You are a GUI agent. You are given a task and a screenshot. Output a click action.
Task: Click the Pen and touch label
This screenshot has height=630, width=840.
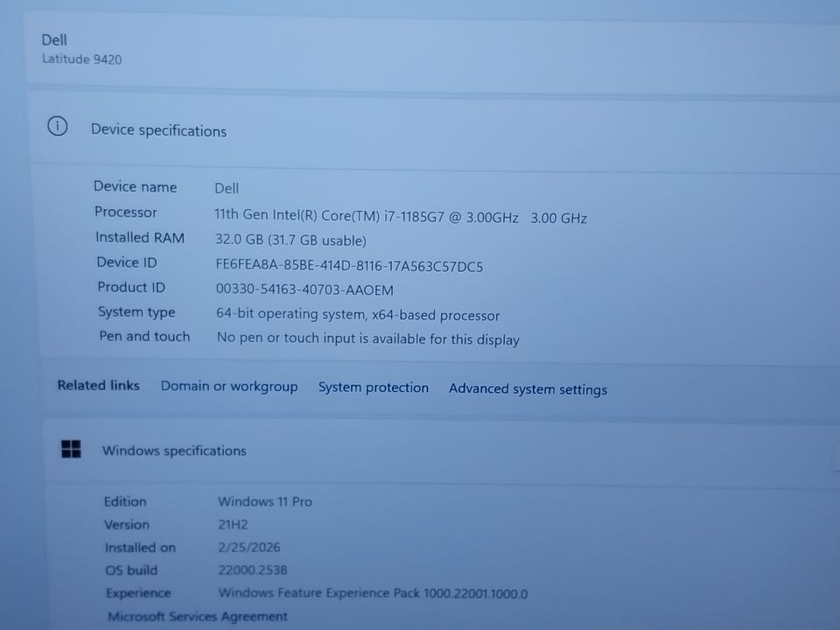click(x=144, y=336)
